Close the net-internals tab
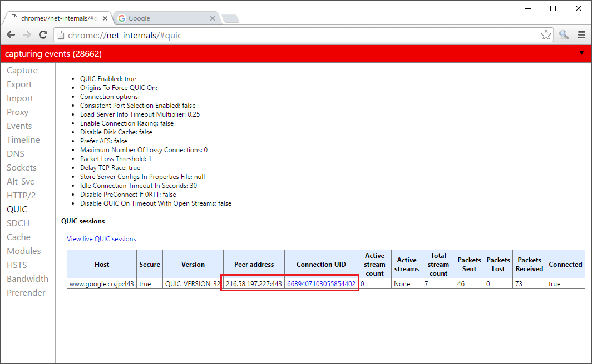Image resolution: width=592 pixels, height=364 pixels. tap(105, 18)
